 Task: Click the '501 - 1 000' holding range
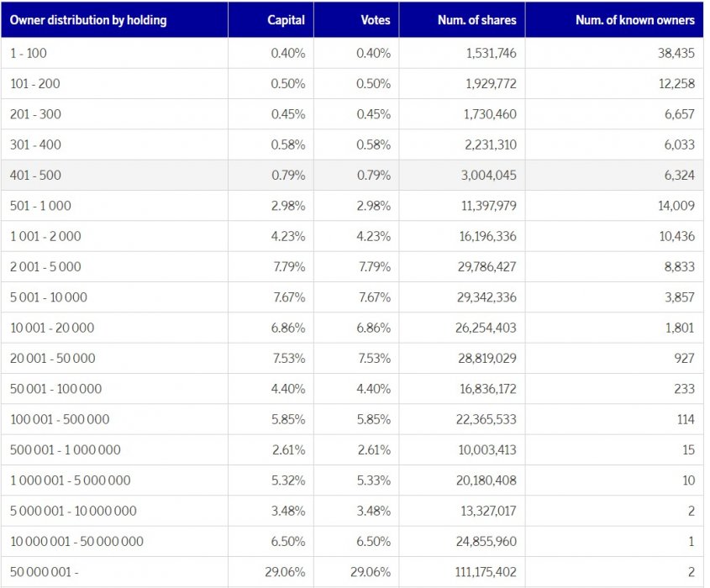click(x=40, y=206)
